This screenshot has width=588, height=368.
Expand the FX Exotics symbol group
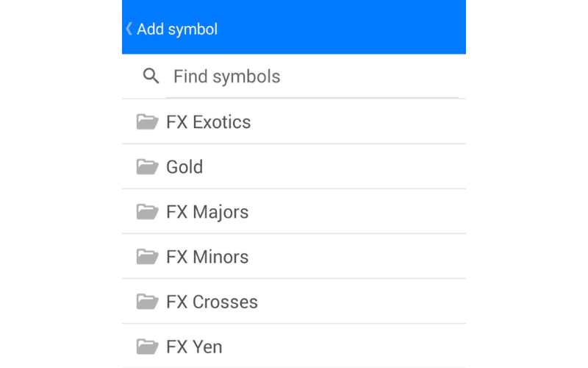(x=208, y=121)
